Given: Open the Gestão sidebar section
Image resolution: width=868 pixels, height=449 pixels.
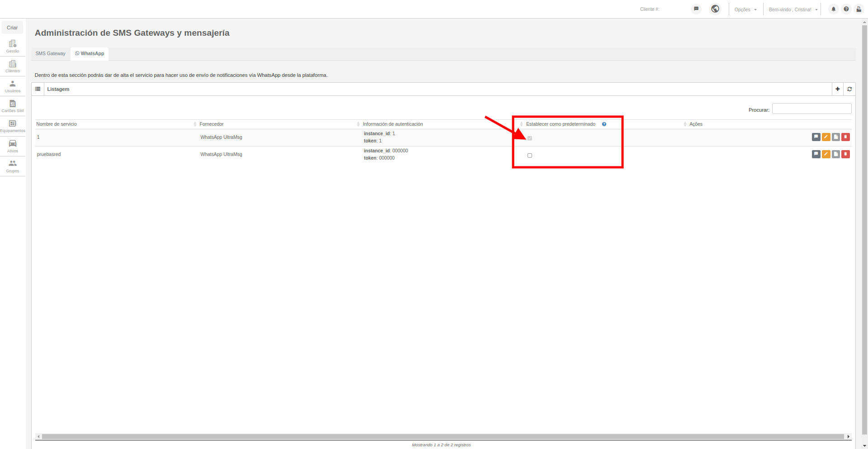Looking at the screenshot, I should coord(13,46).
